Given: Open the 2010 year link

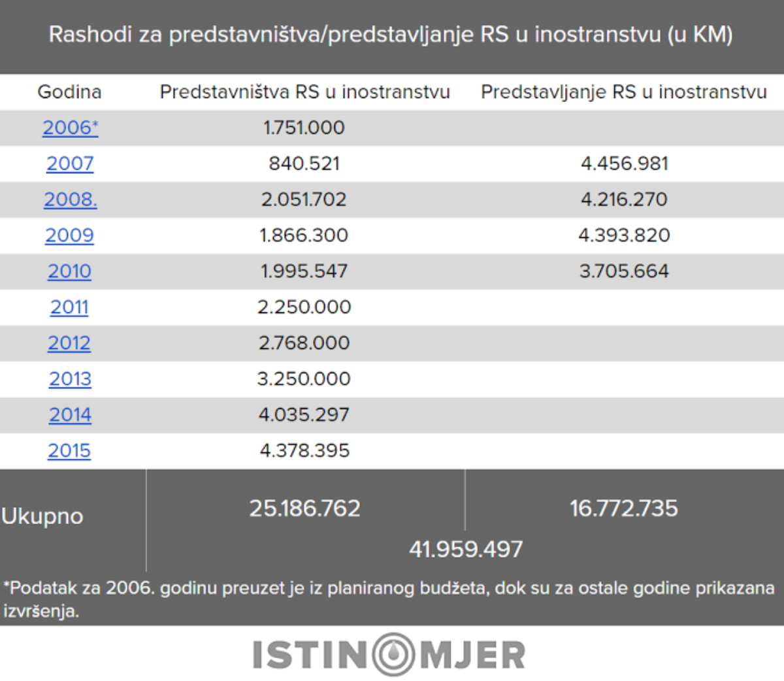Looking at the screenshot, I should pyautogui.click(x=69, y=271).
